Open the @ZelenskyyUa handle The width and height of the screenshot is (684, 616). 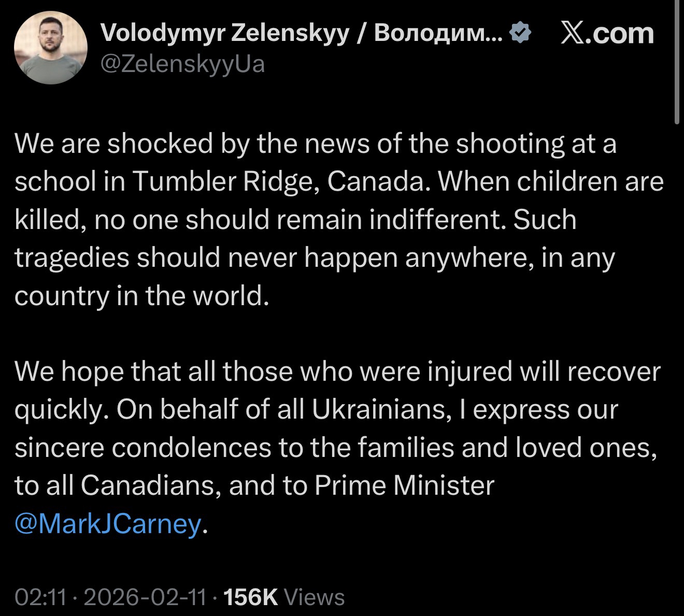[x=182, y=64]
